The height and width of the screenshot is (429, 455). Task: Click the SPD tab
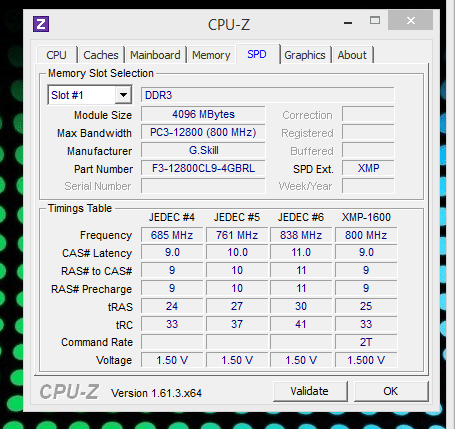[257, 54]
